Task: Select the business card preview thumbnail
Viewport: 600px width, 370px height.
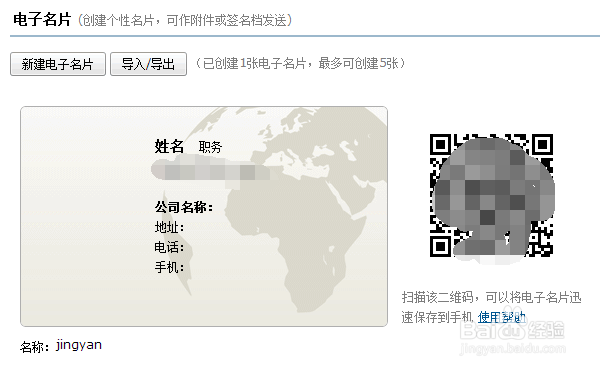Action: pos(204,217)
